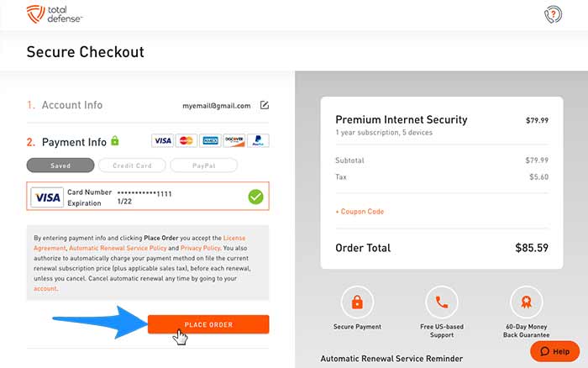Click the 60-Day Money Back Guarantee ribbon icon
Viewport: 588px width, 368px height.
click(x=527, y=302)
